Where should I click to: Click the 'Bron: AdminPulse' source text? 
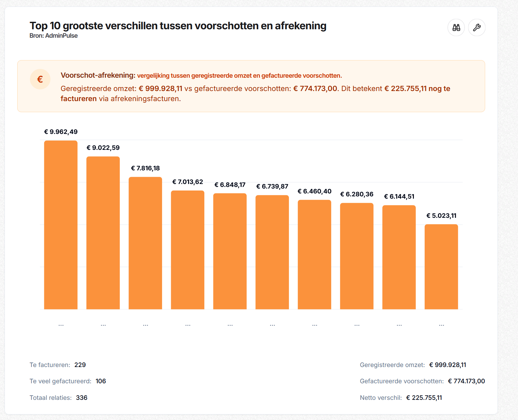[x=54, y=36]
